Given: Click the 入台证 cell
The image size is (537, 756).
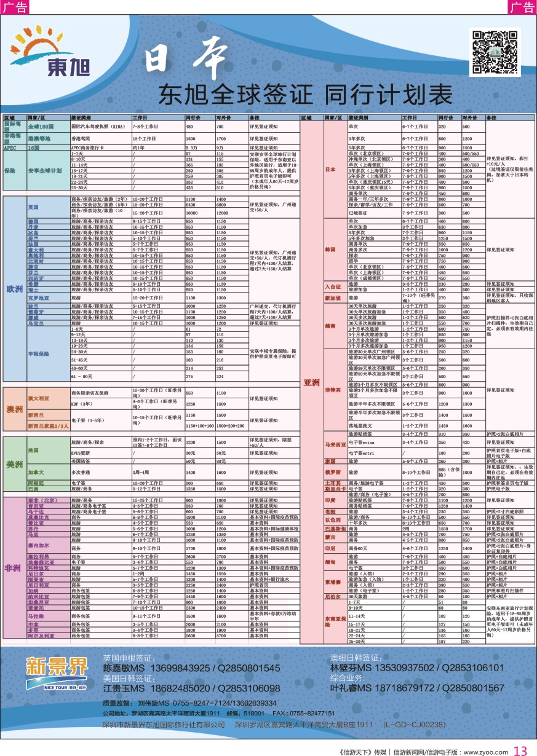Looking at the screenshot, I should [335, 286].
